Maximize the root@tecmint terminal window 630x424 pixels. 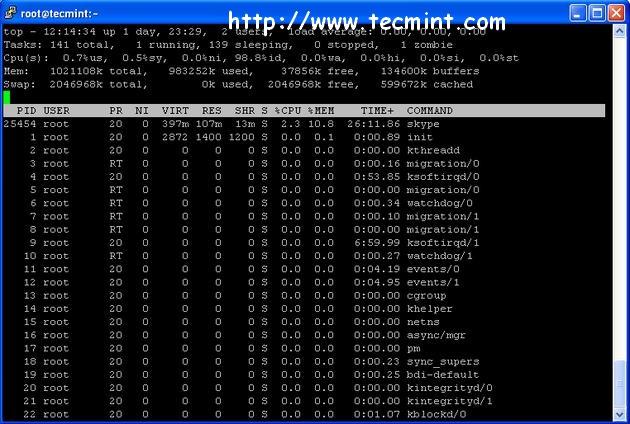(x=597, y=13)
